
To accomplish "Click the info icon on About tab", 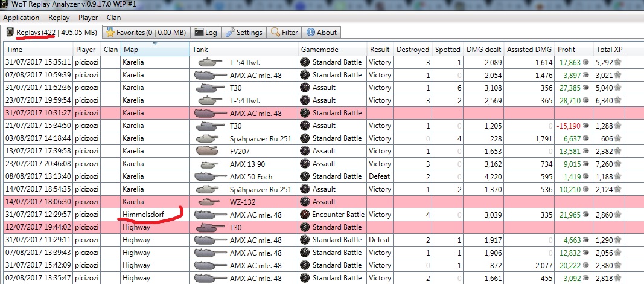I will [x=311, y=33].
